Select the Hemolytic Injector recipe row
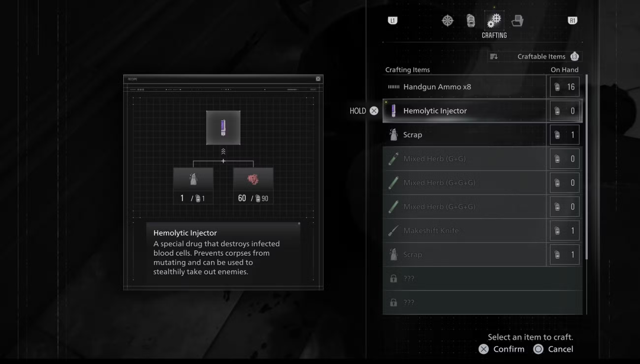 coord(465,111)
